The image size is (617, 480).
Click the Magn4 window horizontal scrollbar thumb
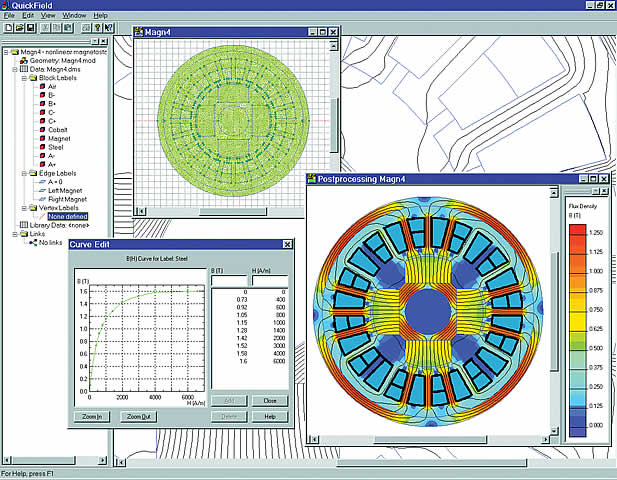pos(233,212)
